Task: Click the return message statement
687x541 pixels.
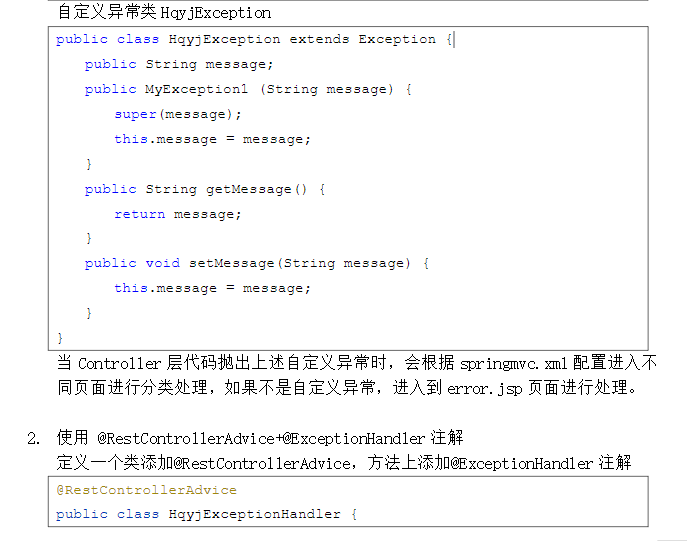Action: pos(178,214)
